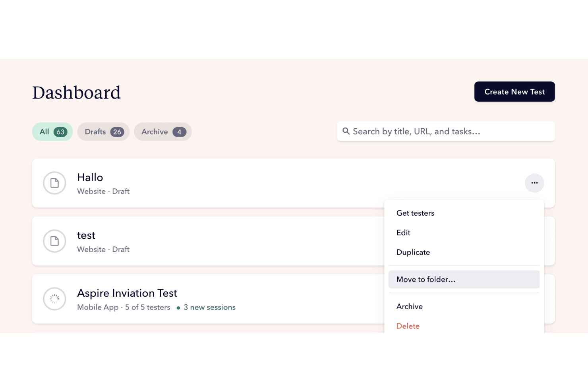Click the Hallo draft document icon

click(x=54, y=183)
